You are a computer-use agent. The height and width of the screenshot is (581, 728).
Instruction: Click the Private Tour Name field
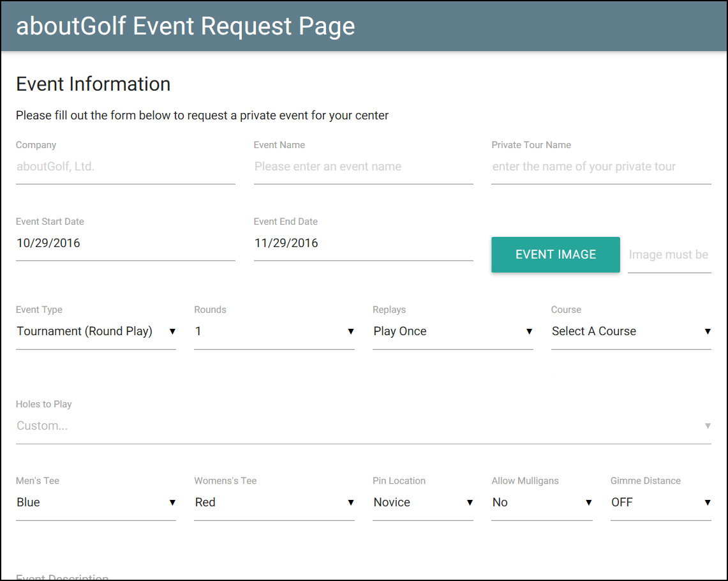pyautogui.click(x=601, y=167)
